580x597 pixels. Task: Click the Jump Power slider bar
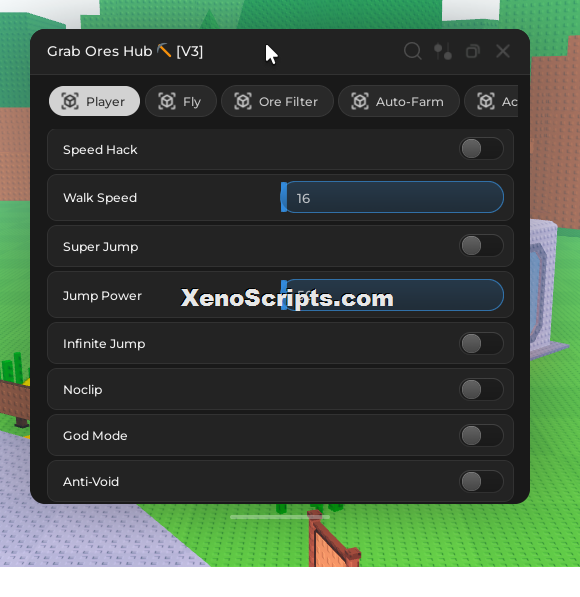click(x=392, y=295)
